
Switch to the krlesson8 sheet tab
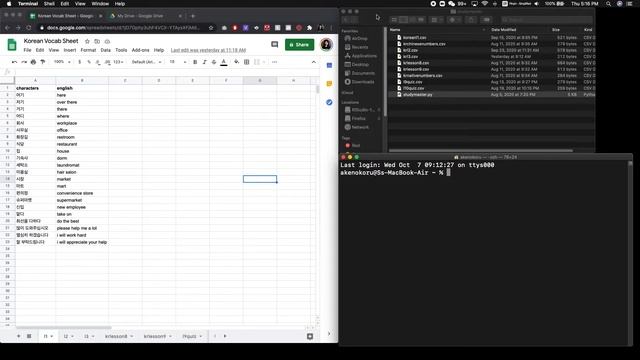116,336
